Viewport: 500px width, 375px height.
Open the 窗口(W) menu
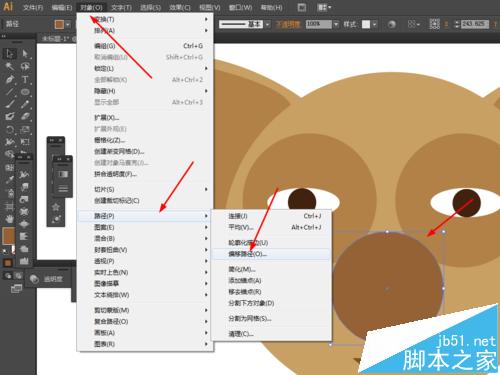click(240, 7)
